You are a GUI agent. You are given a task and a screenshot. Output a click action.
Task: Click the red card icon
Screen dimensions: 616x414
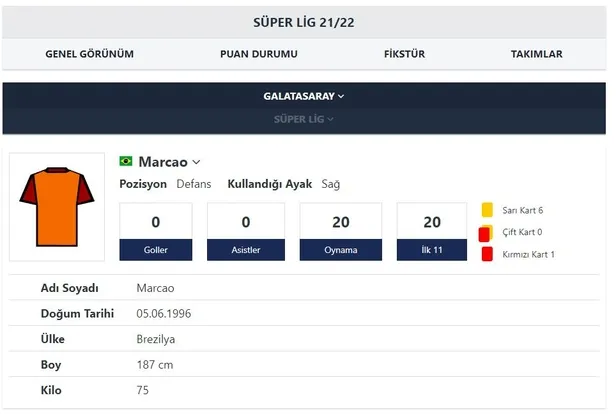[487, 254]
